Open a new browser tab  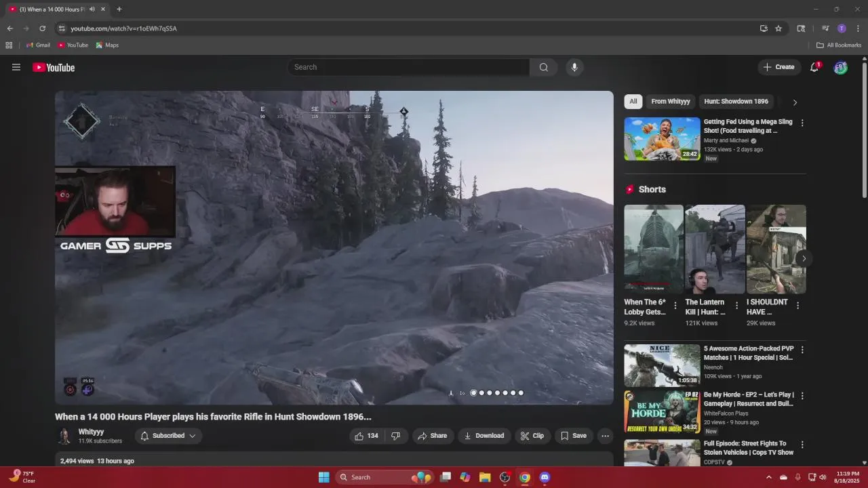tap(119, 9)
